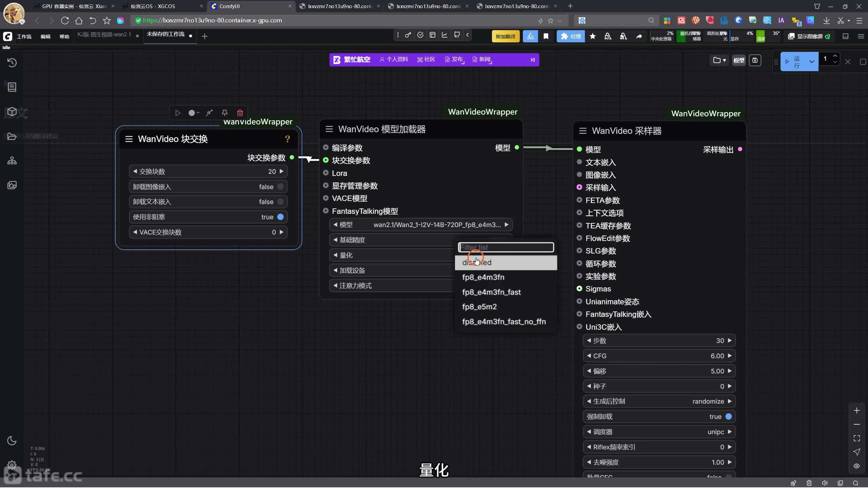Pin the selected node with pin icon
The width and height of the screenshot is (868, 488).
click(x=224, y=113)
